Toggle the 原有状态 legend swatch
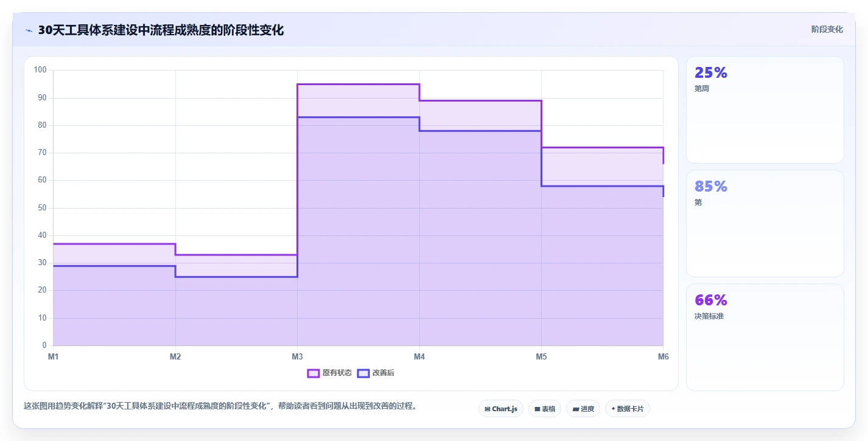Screen dimensions: 868x441 click(x=313, y=373)
